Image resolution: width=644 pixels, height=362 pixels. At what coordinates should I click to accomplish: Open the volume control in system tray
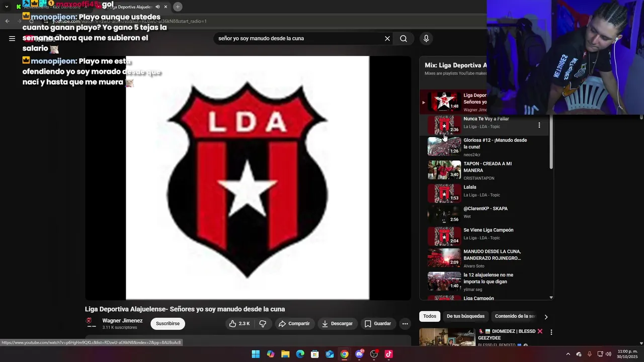pos(608,354)
